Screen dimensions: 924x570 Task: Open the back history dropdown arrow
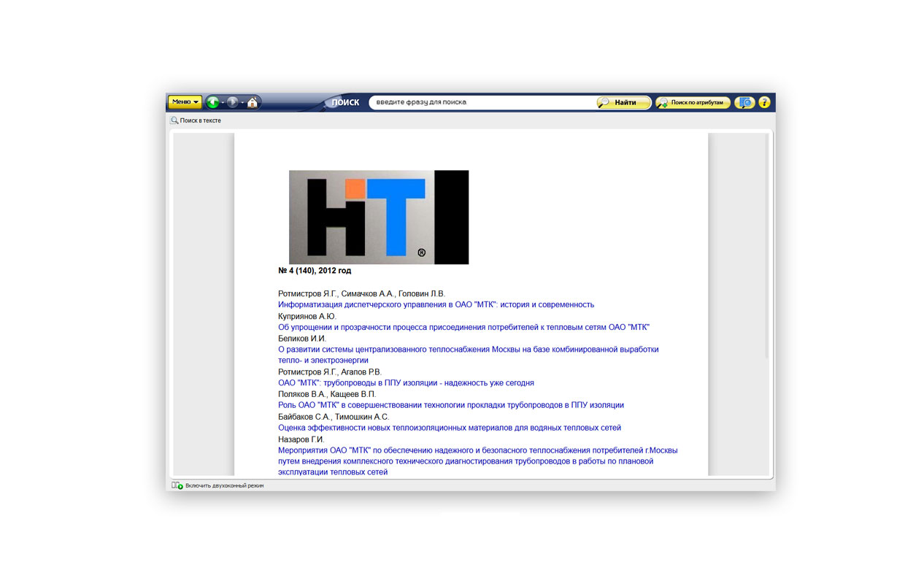223,103
